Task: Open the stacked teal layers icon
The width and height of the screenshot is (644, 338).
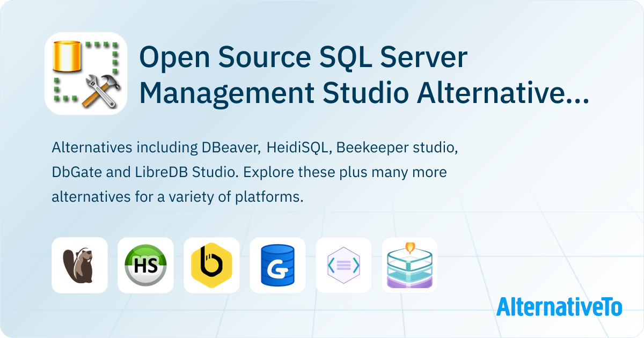Action: tap(409, 265)
